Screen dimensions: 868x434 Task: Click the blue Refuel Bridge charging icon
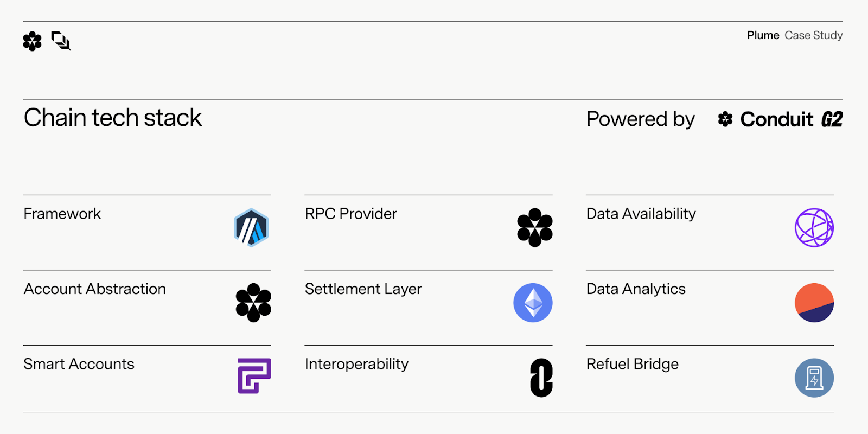tap(814, 378)
